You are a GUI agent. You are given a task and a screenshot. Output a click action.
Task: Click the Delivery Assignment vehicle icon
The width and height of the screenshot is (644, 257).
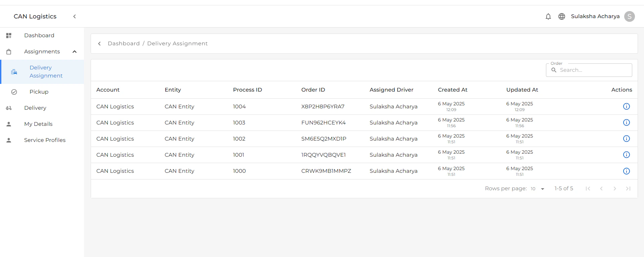click(x=14, y=72)
